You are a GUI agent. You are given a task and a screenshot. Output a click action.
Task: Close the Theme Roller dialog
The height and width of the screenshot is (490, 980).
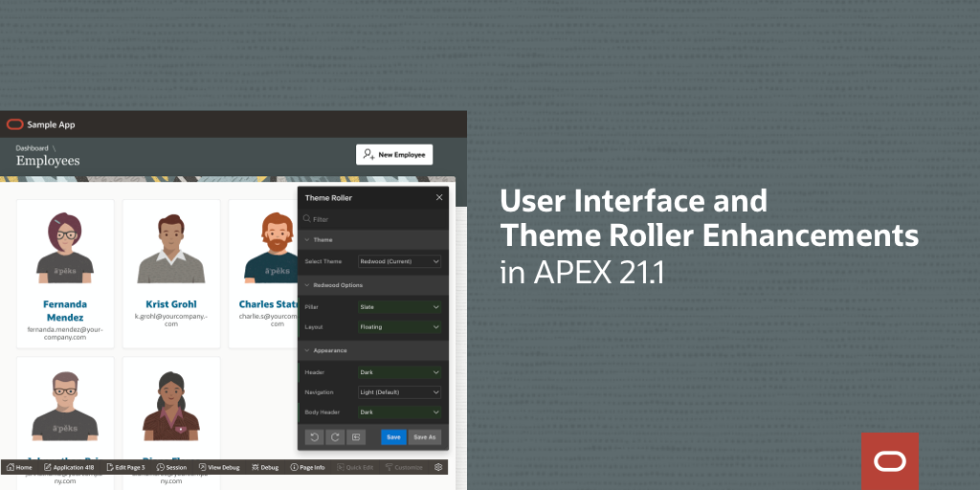tap(439, 197)
